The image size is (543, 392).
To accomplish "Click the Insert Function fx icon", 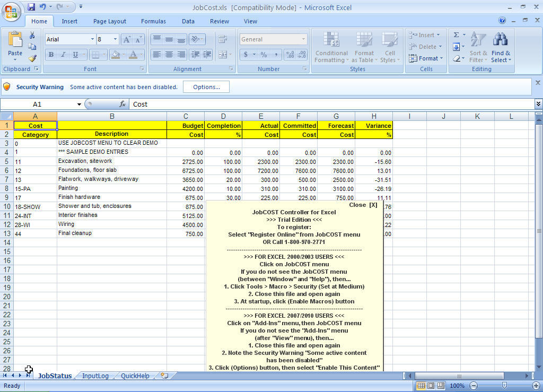I will click(x=122, y=104).
